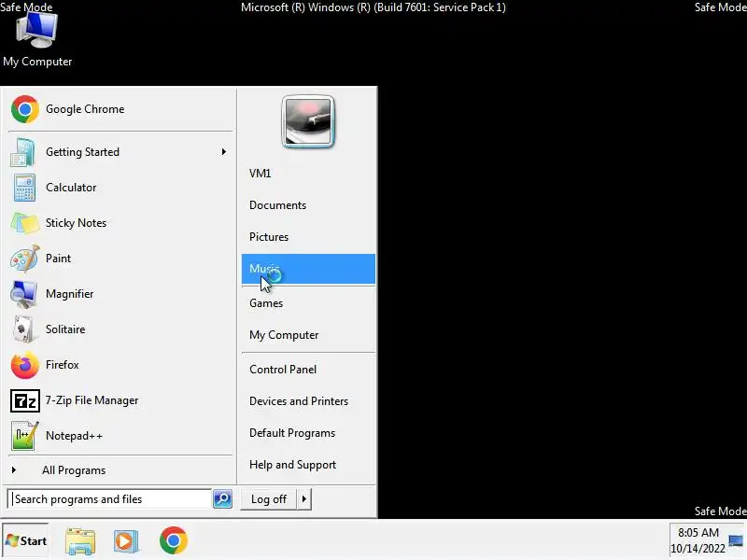The height and width of the screenshot is (560, 747).
Task: Launch Windows Media Player from the taskbar
Action: click(x=126, y=541)
